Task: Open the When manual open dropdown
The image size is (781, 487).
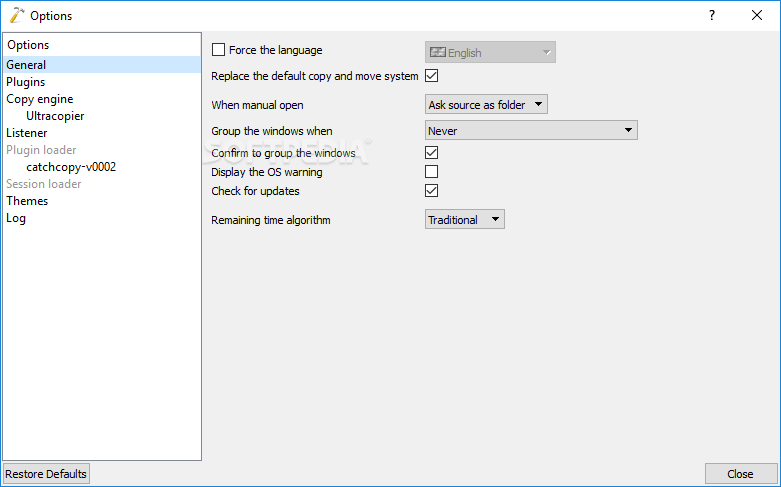Action: click(x=486, y=105)
